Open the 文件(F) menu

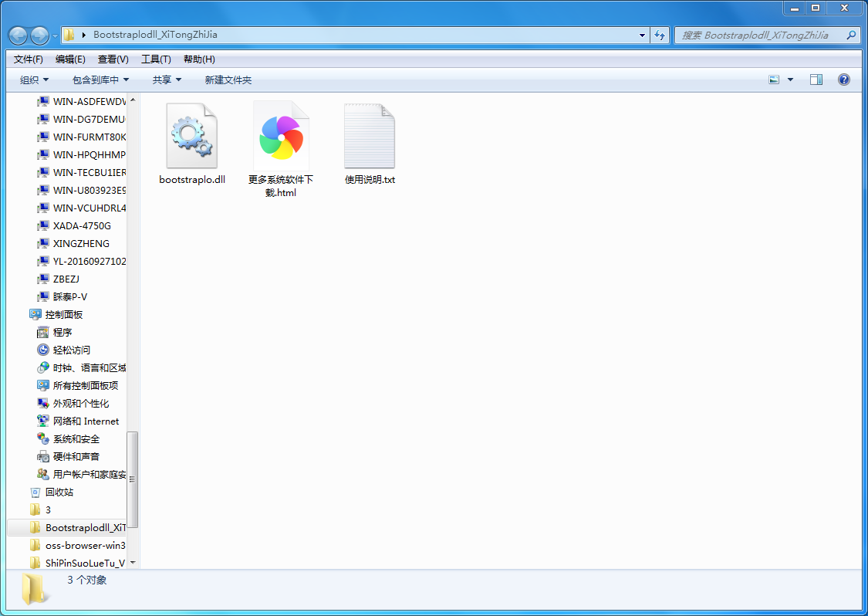click(x=29, y=59)
